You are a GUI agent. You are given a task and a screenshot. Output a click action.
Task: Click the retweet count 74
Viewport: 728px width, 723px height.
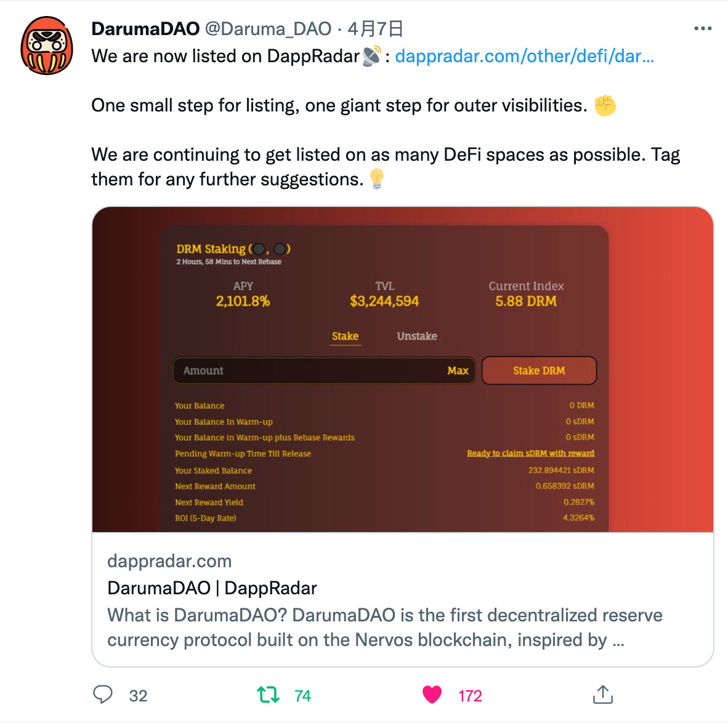pos(302,696)
